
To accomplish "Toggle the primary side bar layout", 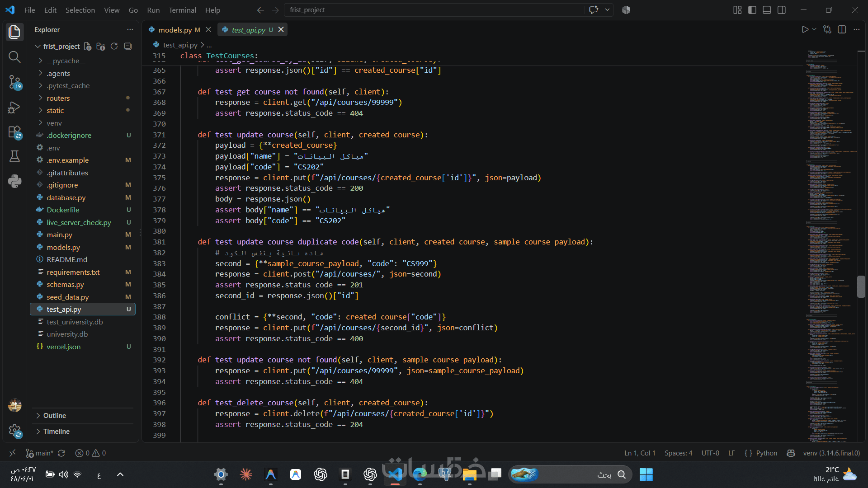I will point(752,10).
